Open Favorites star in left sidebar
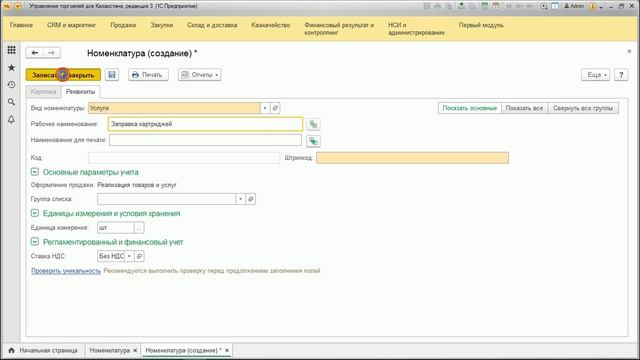 tap(11, 68)
